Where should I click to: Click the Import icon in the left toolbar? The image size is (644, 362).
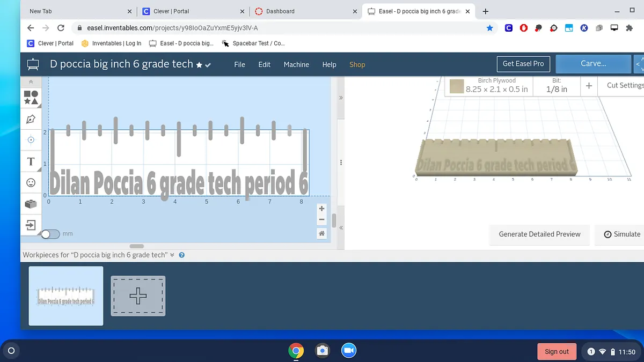pos(31,225)
